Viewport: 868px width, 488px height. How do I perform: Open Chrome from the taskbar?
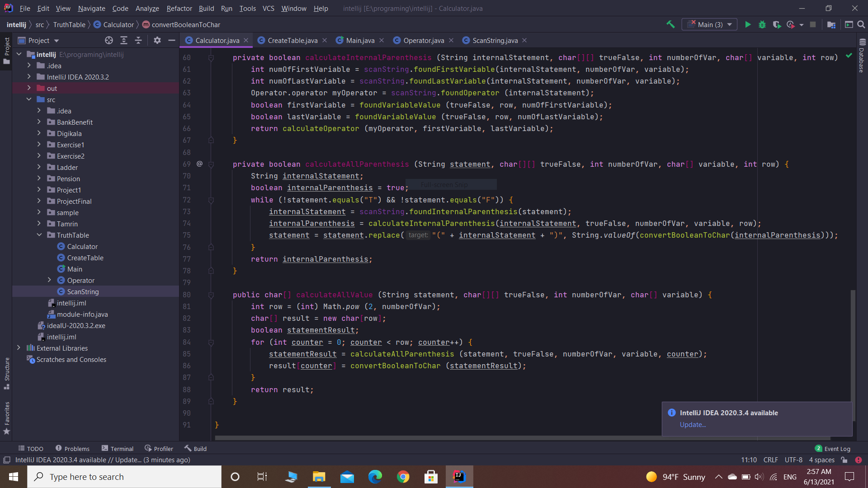click(x=403, y=477)
